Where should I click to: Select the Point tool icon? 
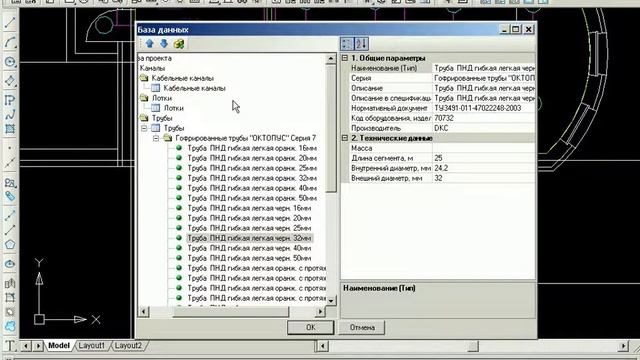[10, 148]
